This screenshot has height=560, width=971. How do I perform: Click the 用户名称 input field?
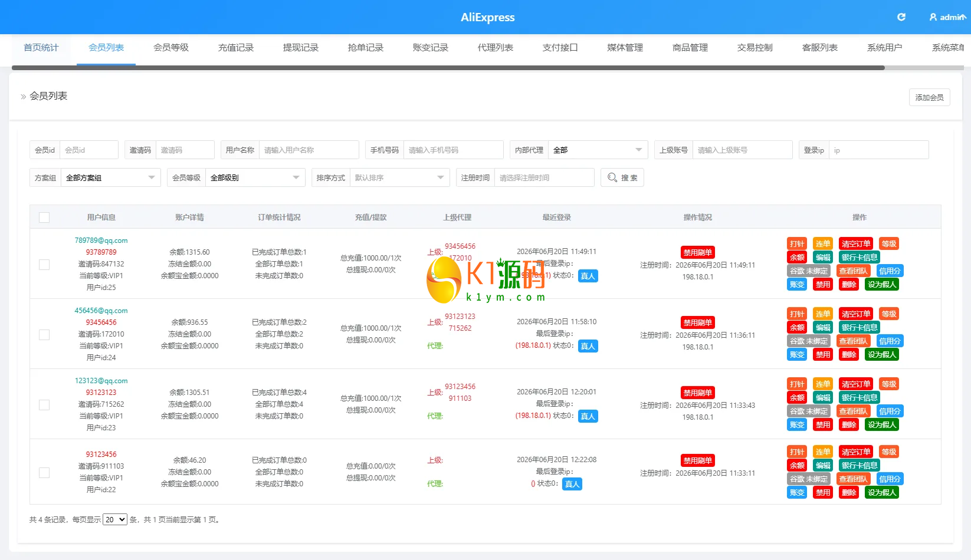[309, 150]
